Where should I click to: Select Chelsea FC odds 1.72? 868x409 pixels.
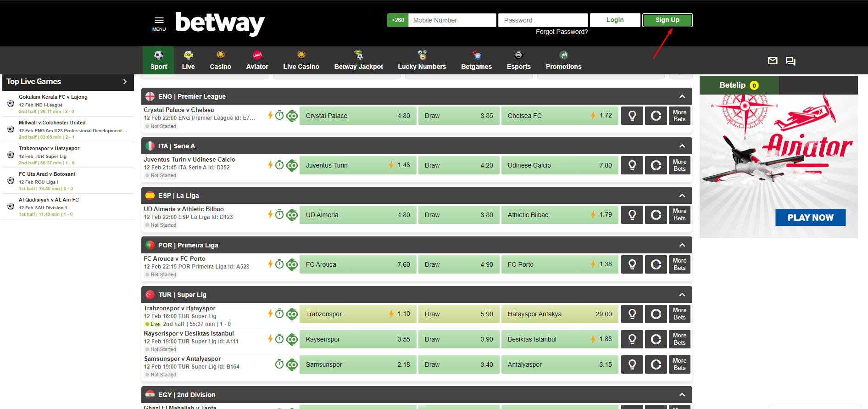pos(559,116)
